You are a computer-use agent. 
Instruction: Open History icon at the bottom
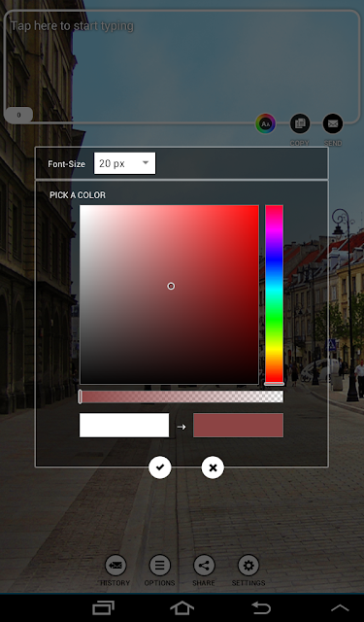116,566
